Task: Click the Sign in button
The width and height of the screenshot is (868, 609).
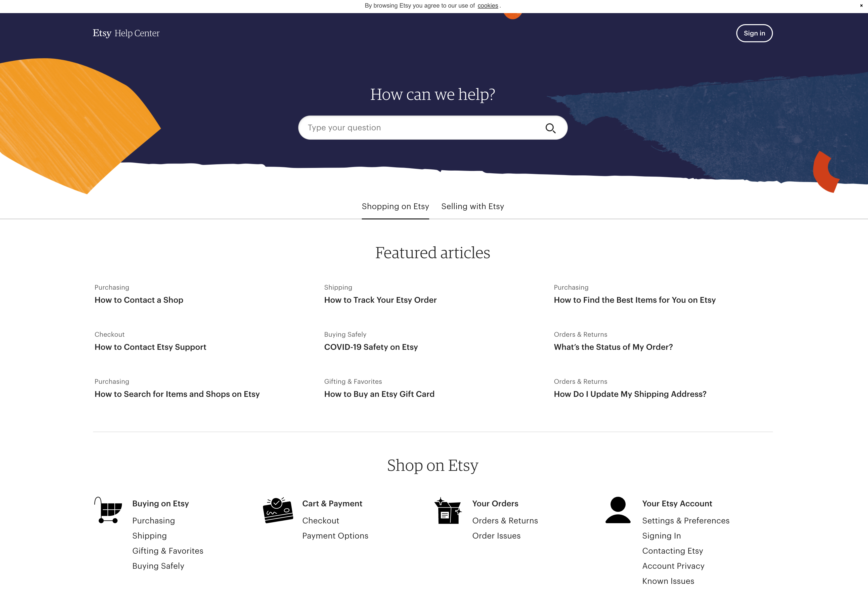Action: (x=755, y=33)
